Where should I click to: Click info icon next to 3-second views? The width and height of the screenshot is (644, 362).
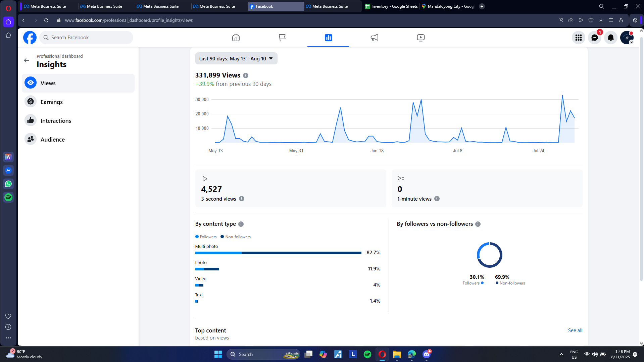coord(242,199)
